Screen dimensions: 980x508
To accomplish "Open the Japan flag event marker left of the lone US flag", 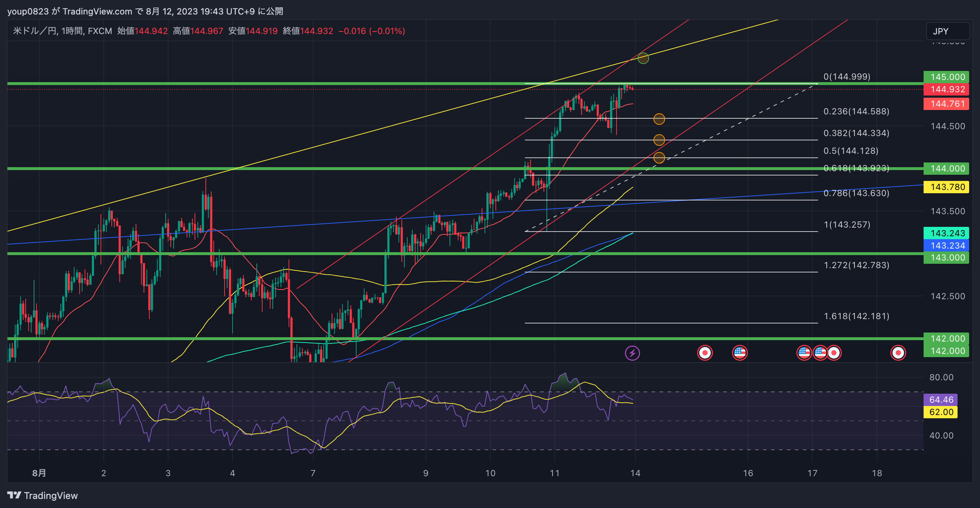I will (705, 353).
